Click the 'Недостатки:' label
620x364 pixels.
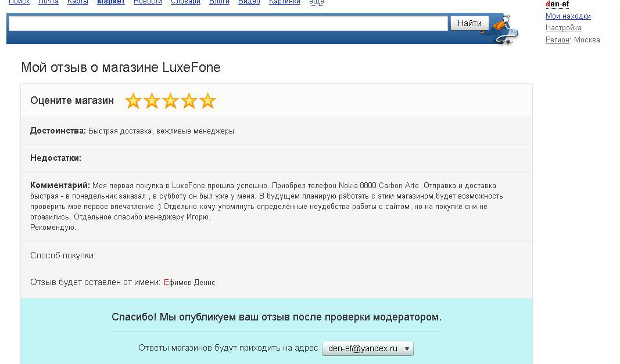pyautogui.click(x=56, y=158)
